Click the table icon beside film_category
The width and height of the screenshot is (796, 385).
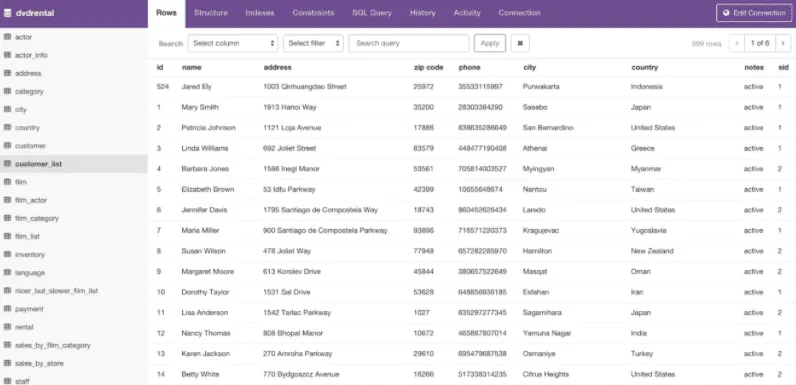point(8,218)
